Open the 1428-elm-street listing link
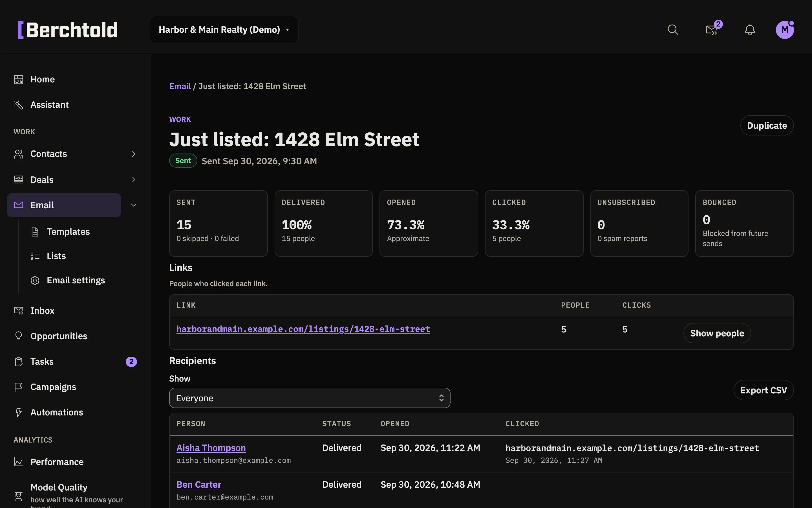The image size is (812, 508). (303, 329)
